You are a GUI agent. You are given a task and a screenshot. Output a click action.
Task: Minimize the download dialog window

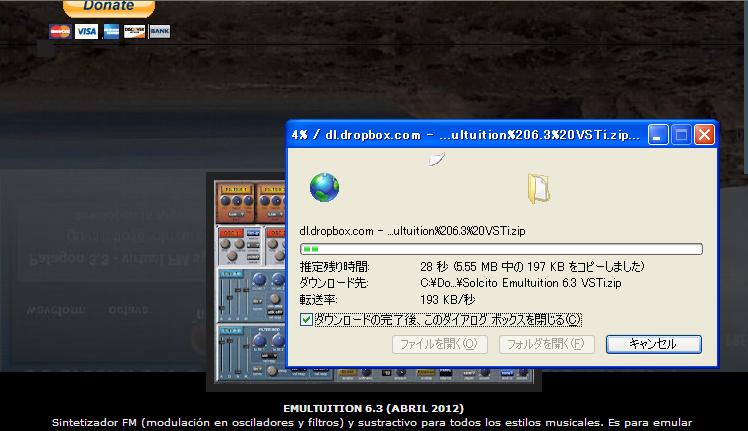pos(658,135)
